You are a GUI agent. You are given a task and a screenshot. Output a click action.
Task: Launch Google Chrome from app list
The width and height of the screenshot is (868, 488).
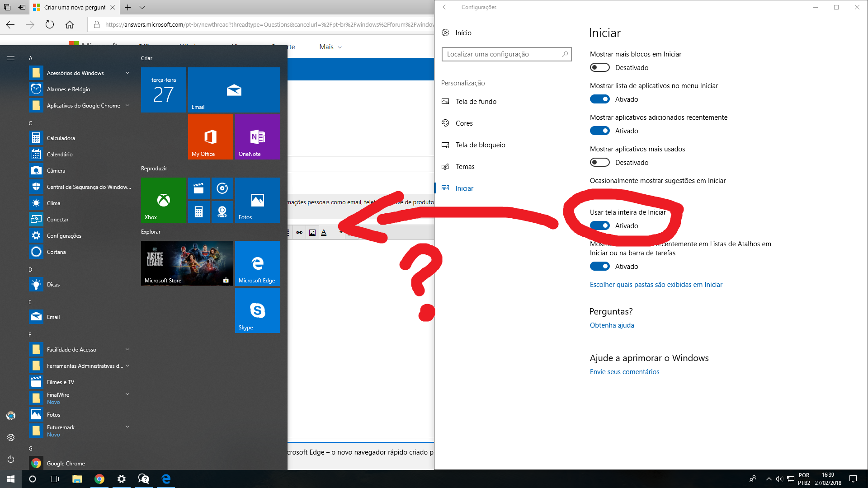[80, 463]
